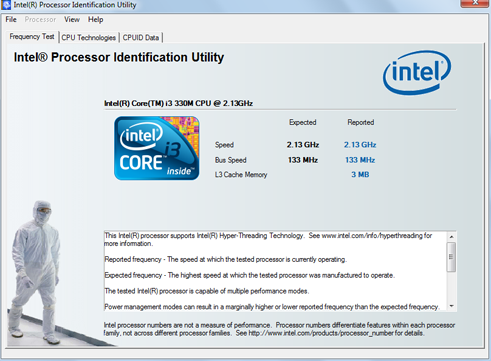
Task: Click the grayed-out Processor menu
Action: coord(40,19)
